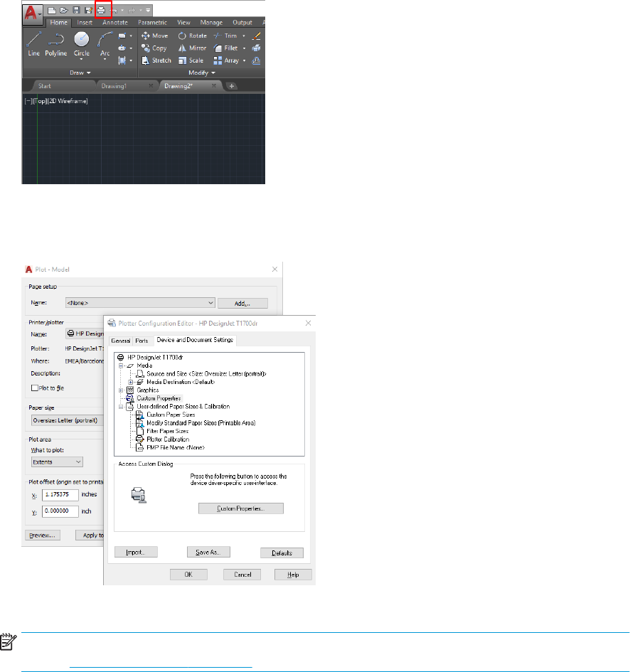Click the Preview... button in Plot dialog
Image resolution: width=630 pixels, height=672 pixels.
pos(43,535)
